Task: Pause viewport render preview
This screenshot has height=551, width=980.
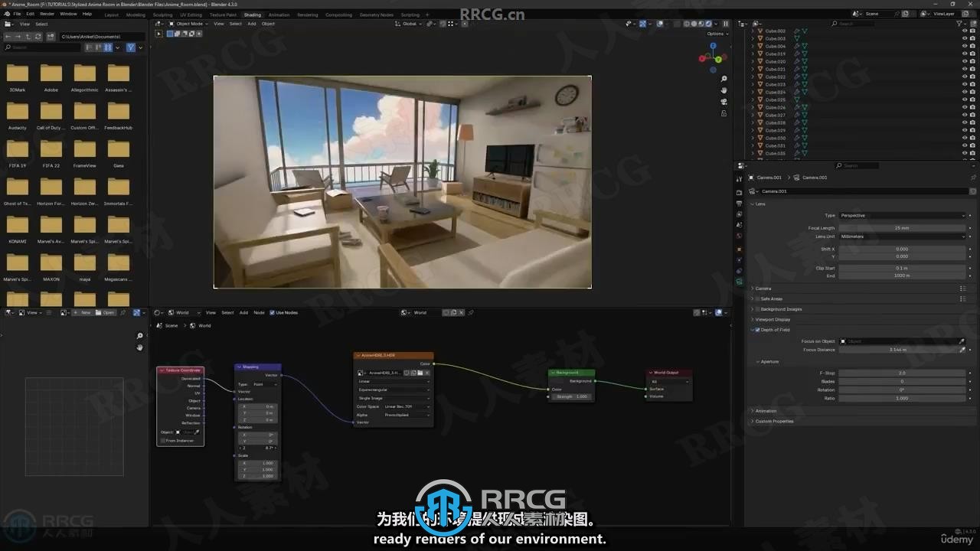Action: pyautogui.click(x=726, y=24)
